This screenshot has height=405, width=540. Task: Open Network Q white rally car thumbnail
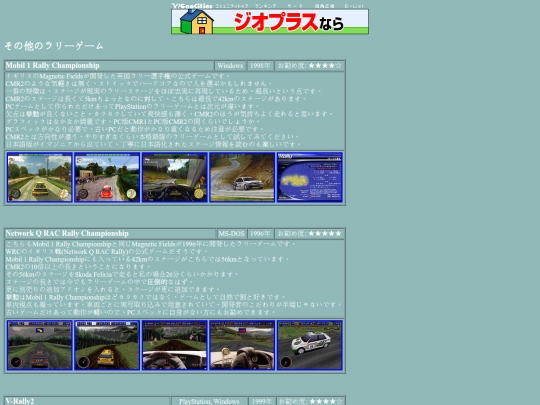pos(310,345)
